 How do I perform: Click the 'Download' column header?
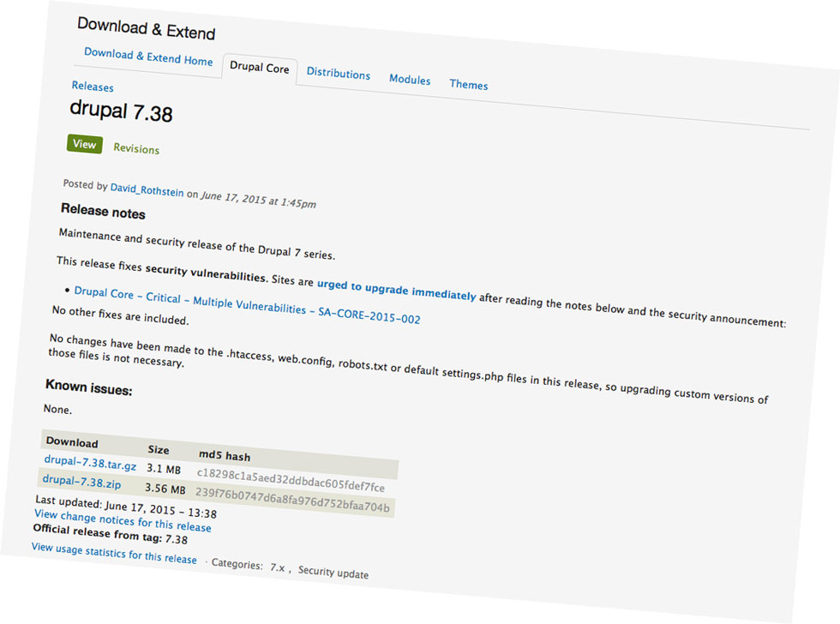pyautogui.click(x=72, y=442)
